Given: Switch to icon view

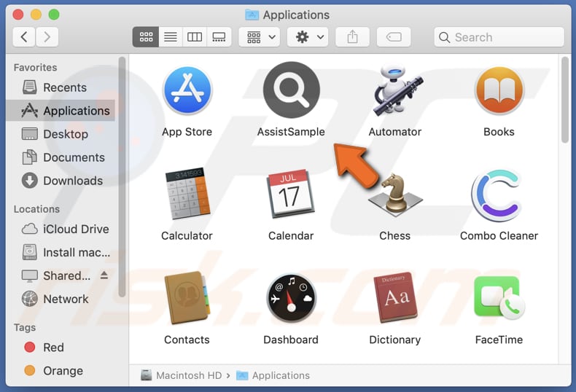Looking at the screenshot, I should [x=146, y=36].
